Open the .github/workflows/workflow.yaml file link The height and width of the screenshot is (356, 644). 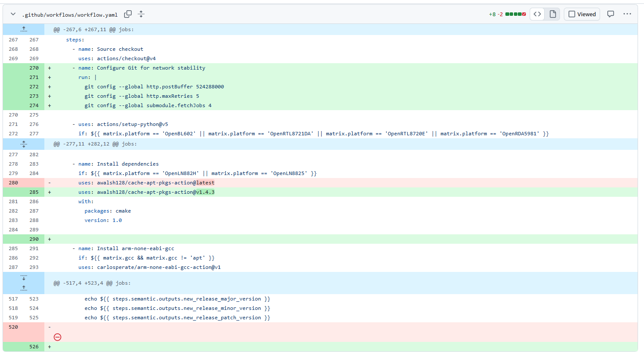[x=70, y=15]
